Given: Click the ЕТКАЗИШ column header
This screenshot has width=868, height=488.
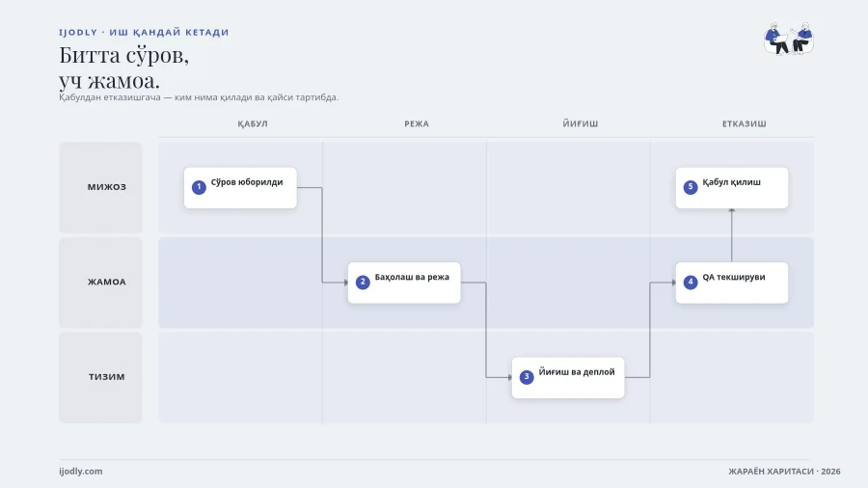Looking at the screenshot, I should click(744, 124).
